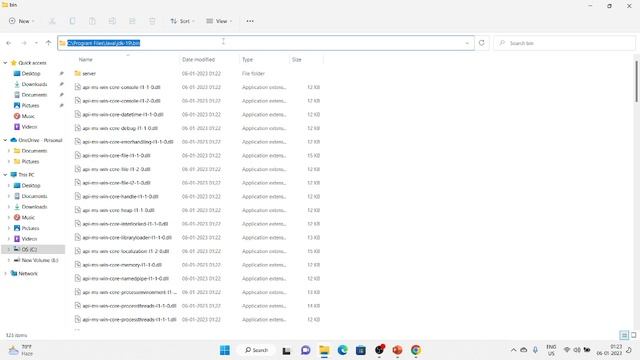
Task: Open PowerPoint from taskbar
Action: 398,350
